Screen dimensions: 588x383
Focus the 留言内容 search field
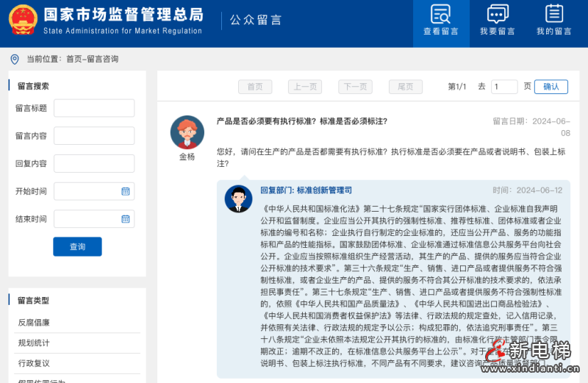[94, 136]
